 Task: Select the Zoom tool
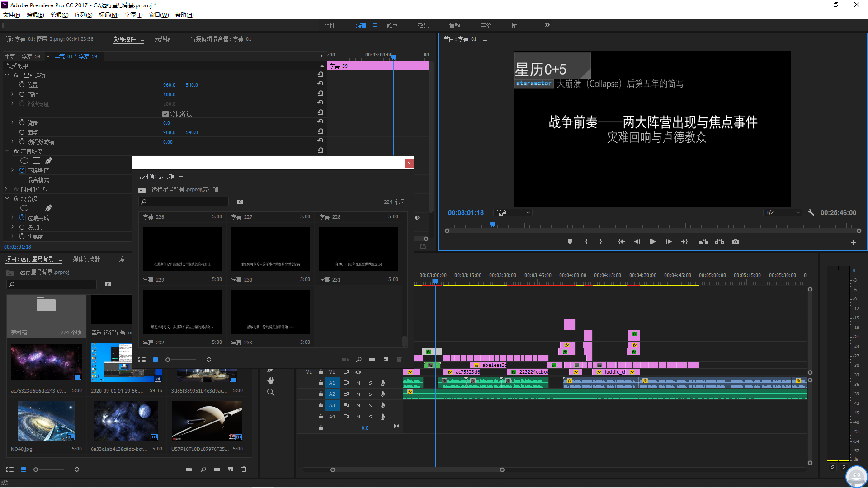pyautogui.click(x=271, y=392)
